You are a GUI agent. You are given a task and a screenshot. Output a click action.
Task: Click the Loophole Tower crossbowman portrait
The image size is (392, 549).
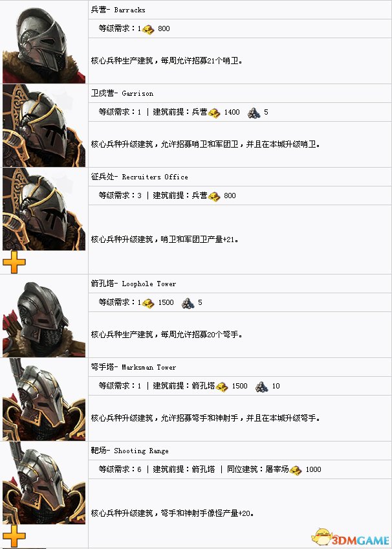(x=44, y=316)
